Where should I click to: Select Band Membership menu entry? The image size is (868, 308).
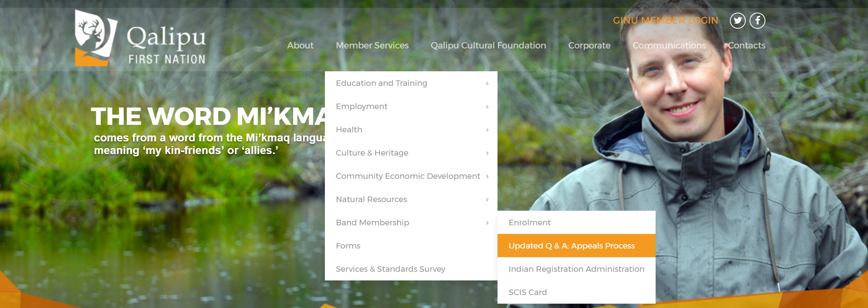411,223
